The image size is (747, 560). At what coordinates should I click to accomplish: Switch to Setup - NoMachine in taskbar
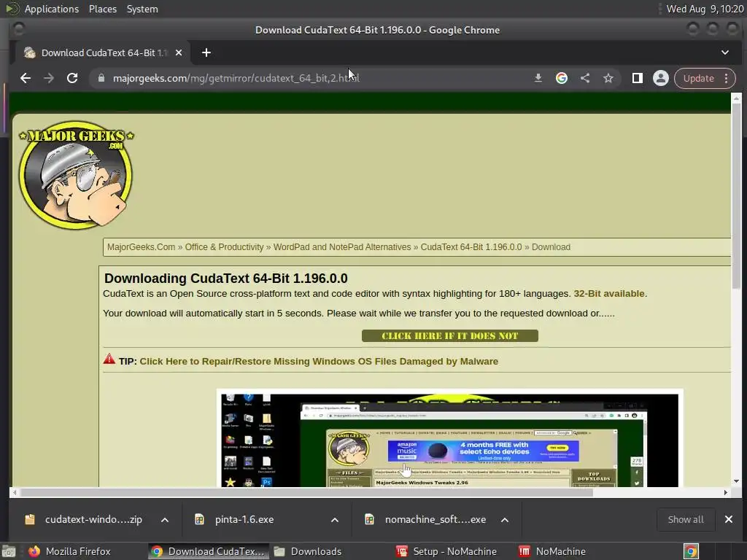(447, 551)
